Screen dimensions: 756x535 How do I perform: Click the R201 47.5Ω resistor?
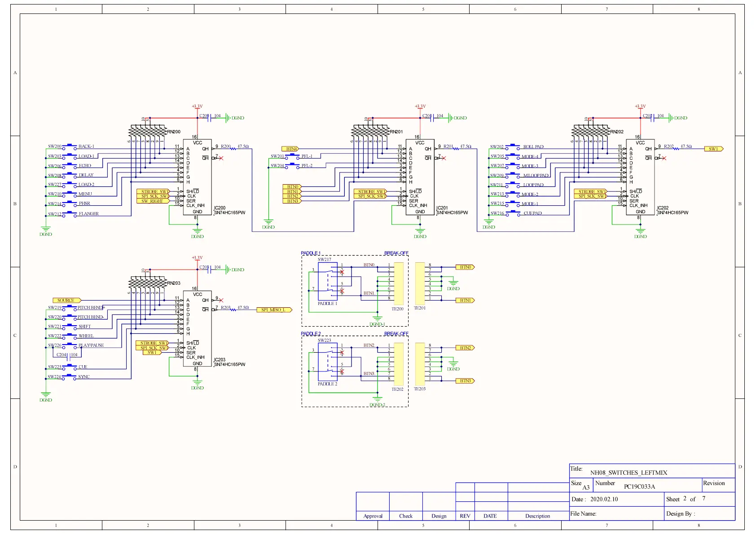point(456,148)
